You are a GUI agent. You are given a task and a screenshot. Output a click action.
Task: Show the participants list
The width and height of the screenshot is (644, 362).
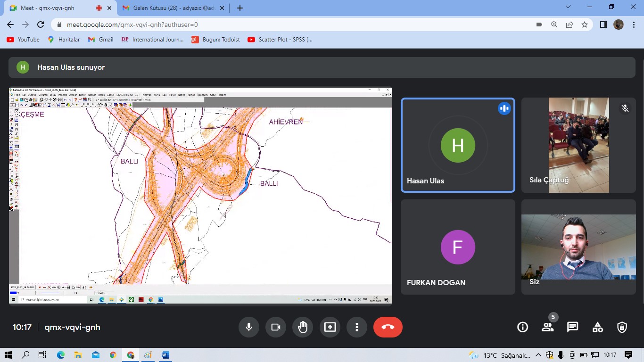[547, 327]
